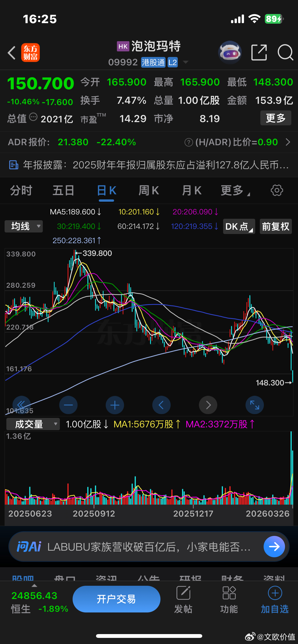298x644 pixels.
Task: Expand chart to fullscreen
Action: (255, 405)
